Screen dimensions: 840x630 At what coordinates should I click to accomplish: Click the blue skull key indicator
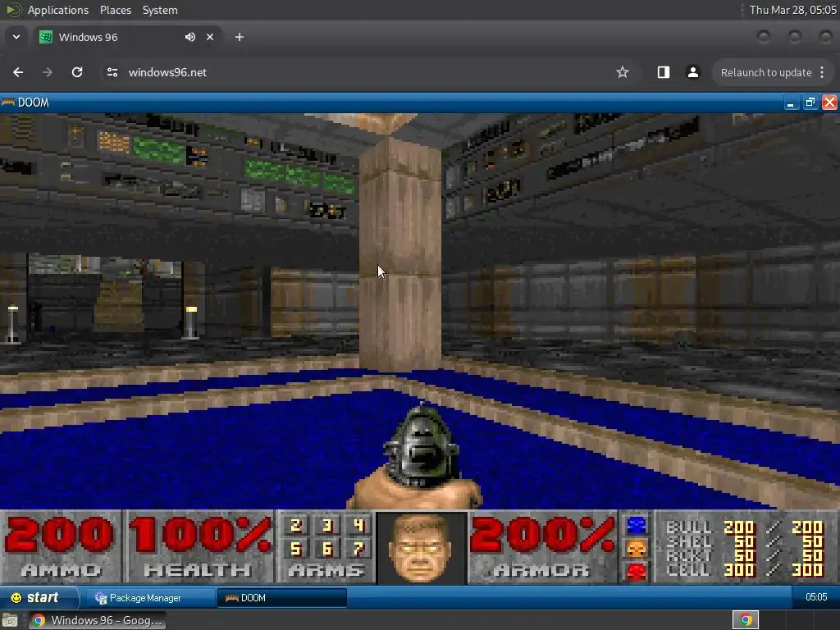pos(637,526)
